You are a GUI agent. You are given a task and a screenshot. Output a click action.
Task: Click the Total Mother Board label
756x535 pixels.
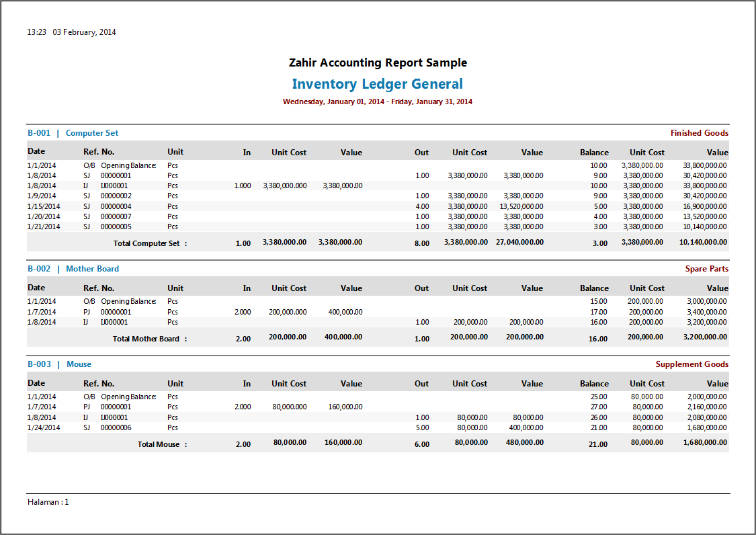coord(150,339)
